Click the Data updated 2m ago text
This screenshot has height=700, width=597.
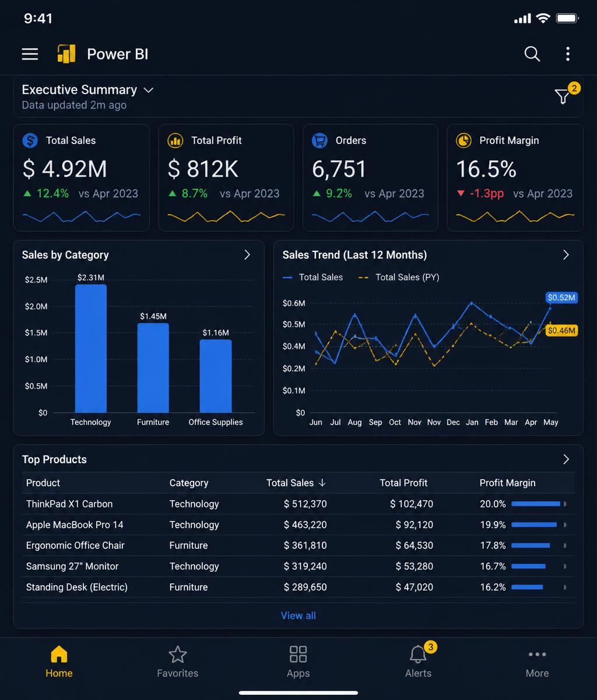(x=74, y=106)
